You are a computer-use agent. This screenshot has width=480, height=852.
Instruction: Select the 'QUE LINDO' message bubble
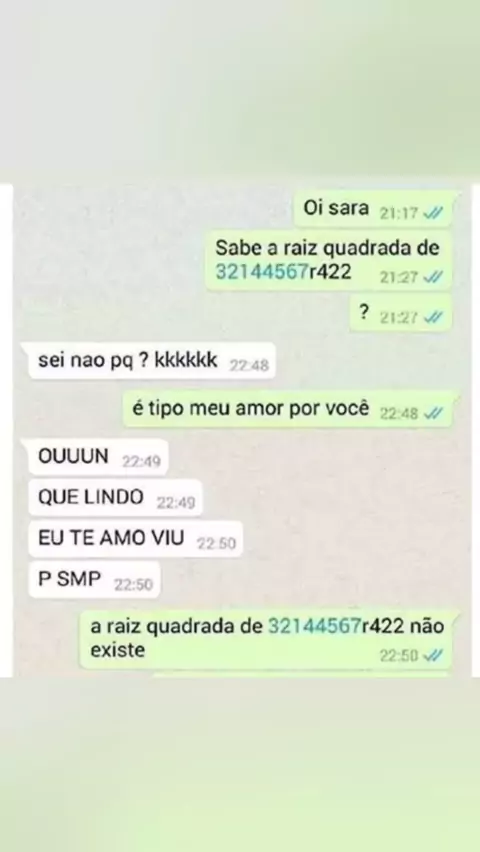click(x=112, y=498)
